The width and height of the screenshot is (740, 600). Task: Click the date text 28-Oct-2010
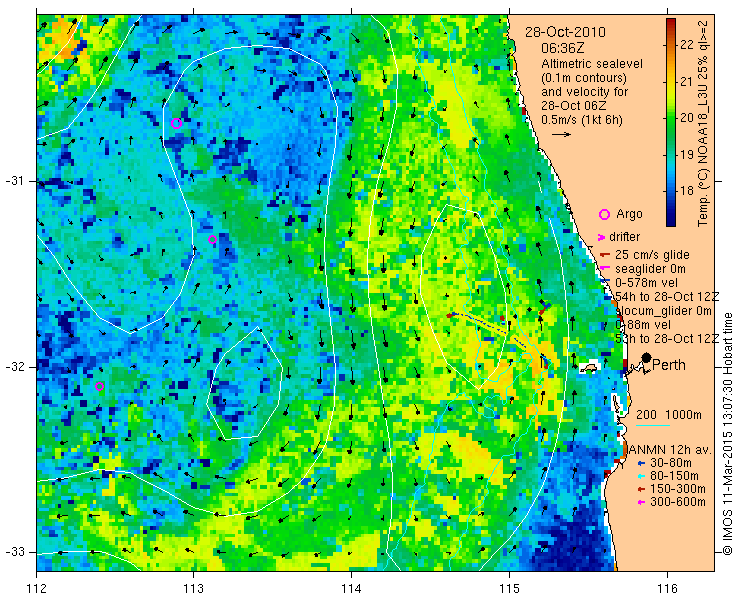[565, 32]
